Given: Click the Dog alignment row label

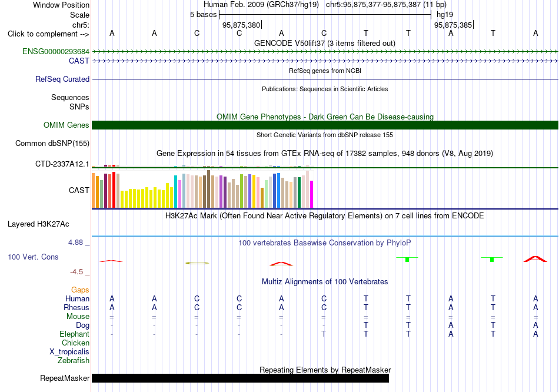Looking at the screenshot, I should (x=82, y=325).
